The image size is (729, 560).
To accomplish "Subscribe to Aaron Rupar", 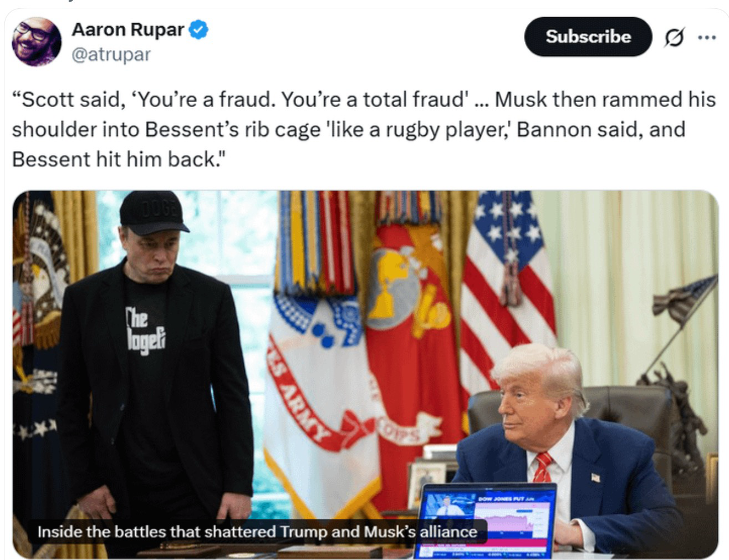I will tap(588, 37).
